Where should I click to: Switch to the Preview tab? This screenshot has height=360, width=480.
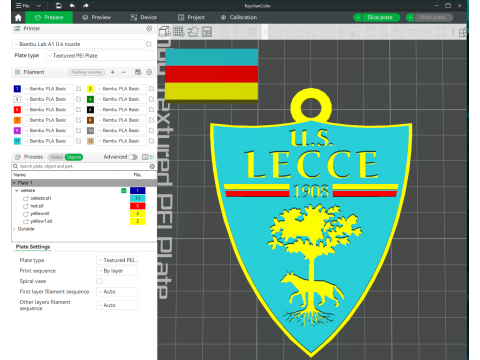[97, 17]
